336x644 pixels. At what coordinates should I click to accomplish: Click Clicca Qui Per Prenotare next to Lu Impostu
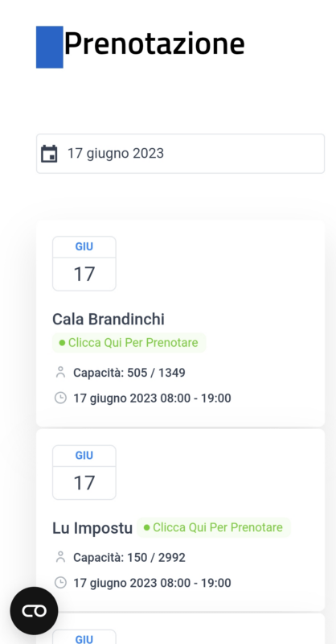(x=213, y=527)
